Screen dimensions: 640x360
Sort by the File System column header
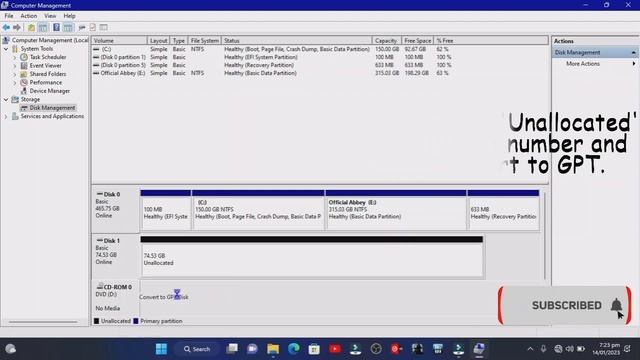coord(204,41)
